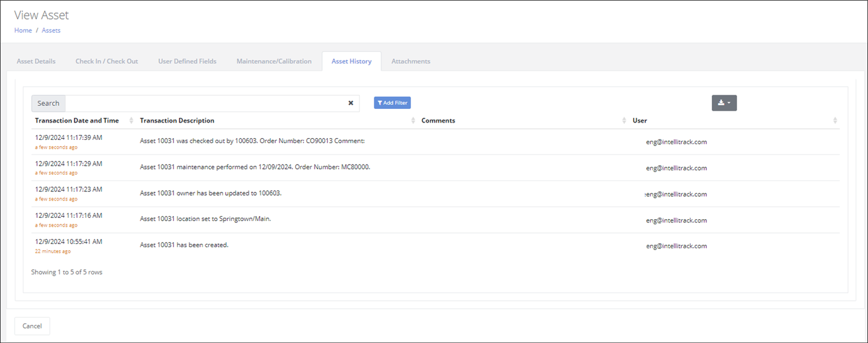Sort using Transaction Description column arrows
The image size is (868, 343).
[x=413, y=121]
